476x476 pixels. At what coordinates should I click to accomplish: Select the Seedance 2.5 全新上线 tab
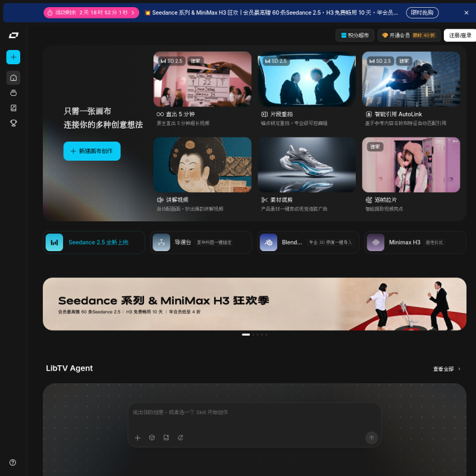tap(94, 242)
